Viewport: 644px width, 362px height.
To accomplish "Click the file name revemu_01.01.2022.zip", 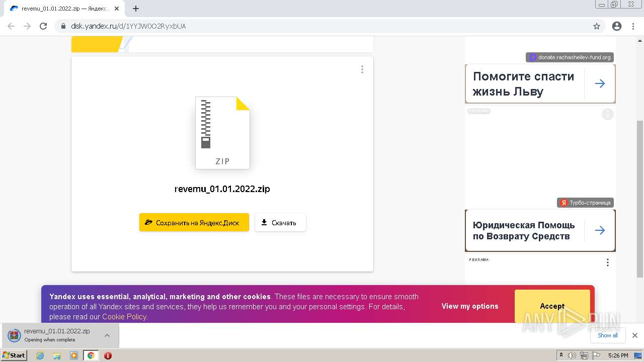I will [222, 189].
